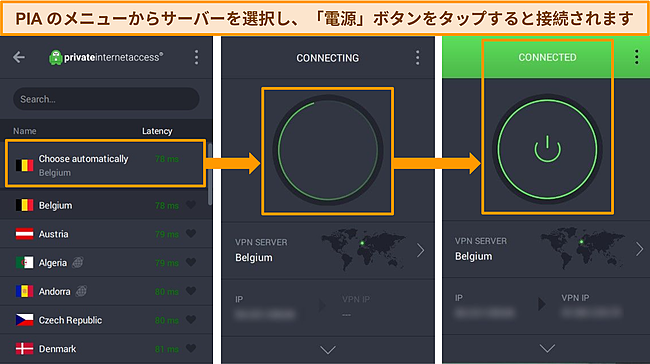Favorite Austria with heart icon
Viewport: 650px width, 364px height.
191,233
